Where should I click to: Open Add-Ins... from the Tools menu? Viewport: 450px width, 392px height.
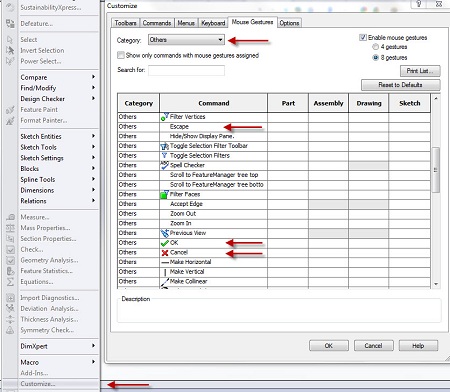34,373
